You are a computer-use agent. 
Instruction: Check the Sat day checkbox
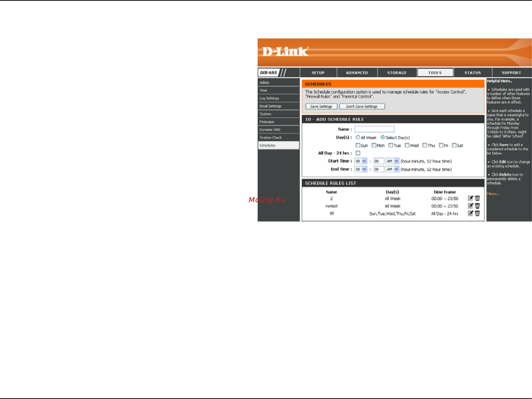pos(454,145)
